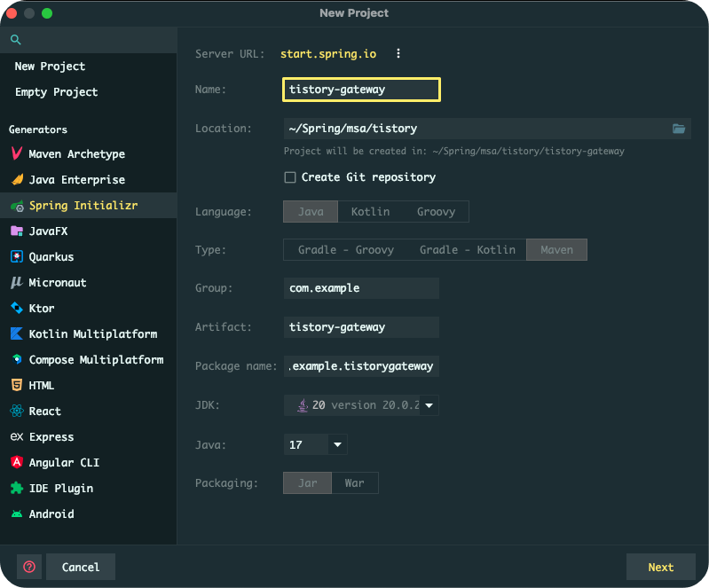Focus the Name field tistory-gateway
The image size is (709, 588).
(361, 90)
